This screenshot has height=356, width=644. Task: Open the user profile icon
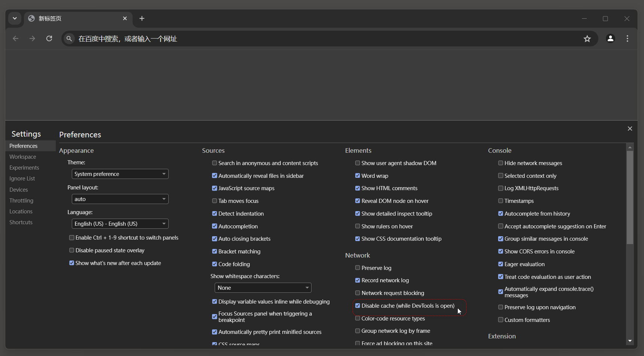(x=610, y=39)
